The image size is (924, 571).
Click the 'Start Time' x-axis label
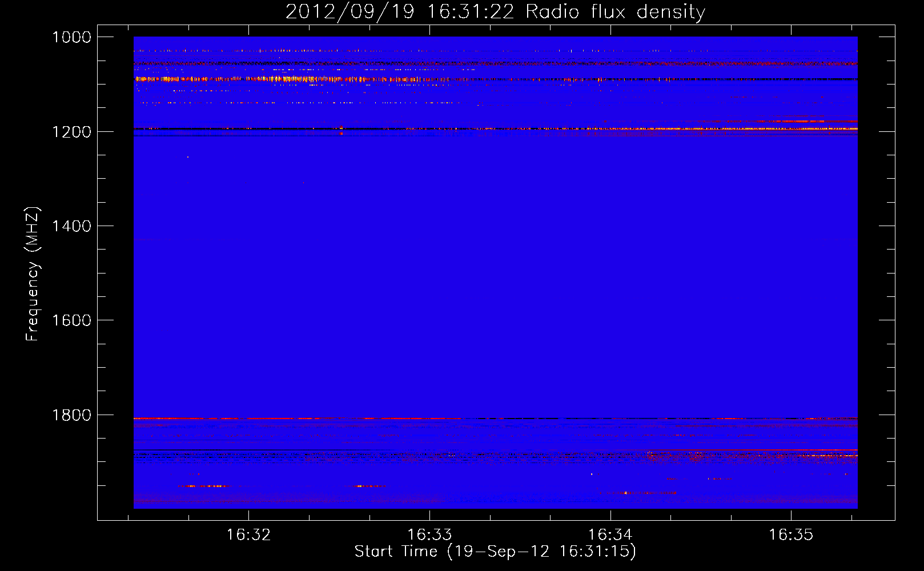tap(495, 552)
